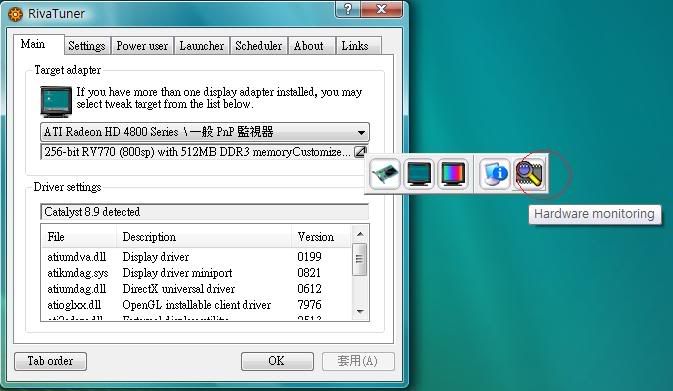Click OpenGL installable client driver text

[197, 305]
